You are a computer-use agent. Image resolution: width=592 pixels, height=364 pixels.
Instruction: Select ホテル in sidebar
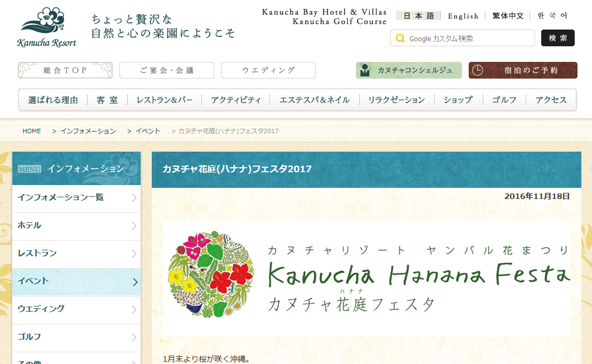click(x=76, y=226)
